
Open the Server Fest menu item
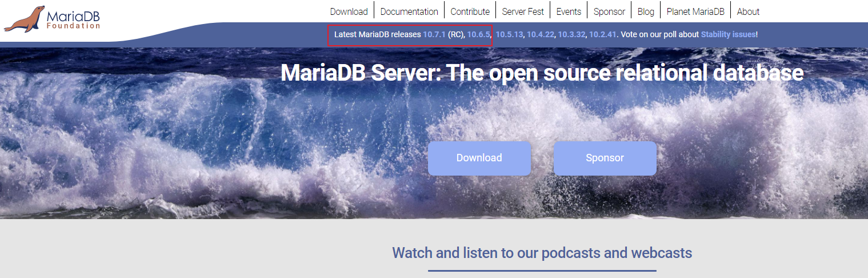[523, 11]
